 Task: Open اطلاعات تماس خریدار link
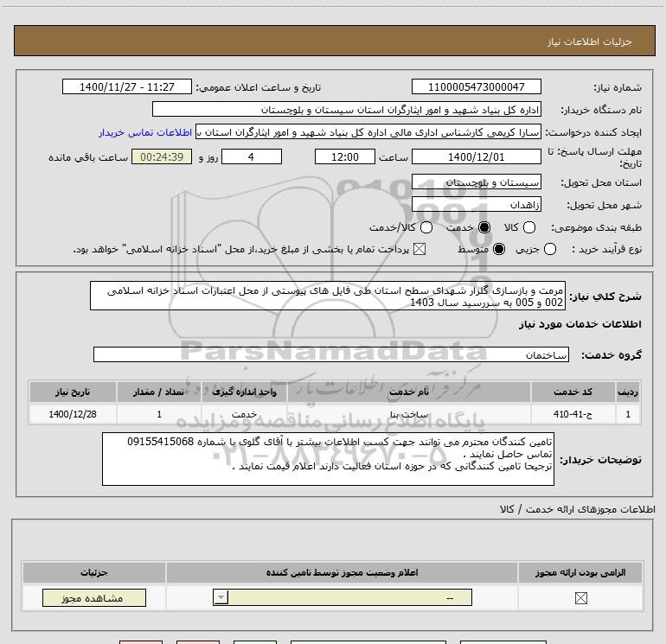coord(145,132)
